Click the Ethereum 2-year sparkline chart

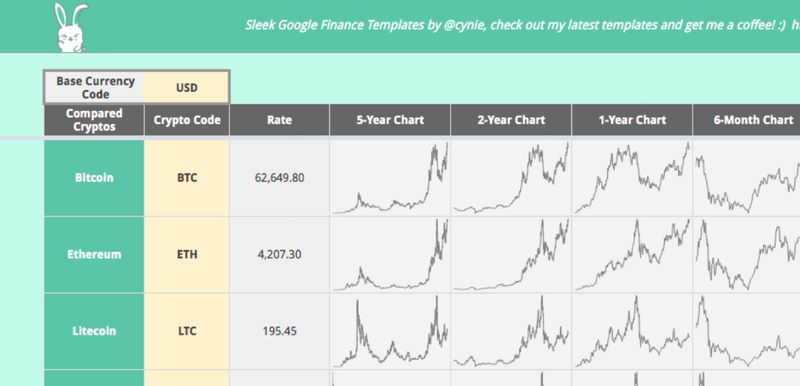coord(511,254)
